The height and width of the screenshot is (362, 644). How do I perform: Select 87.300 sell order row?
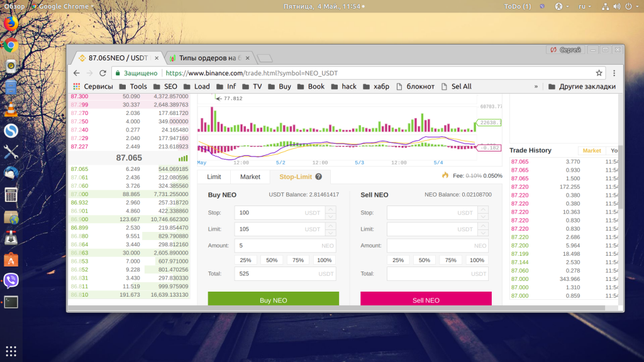[130, 96]
